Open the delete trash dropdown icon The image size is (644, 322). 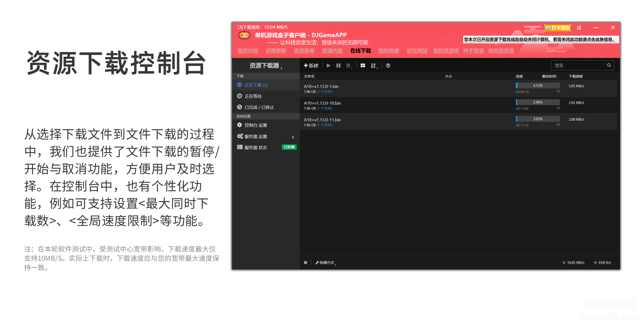(x=349, y=66)
